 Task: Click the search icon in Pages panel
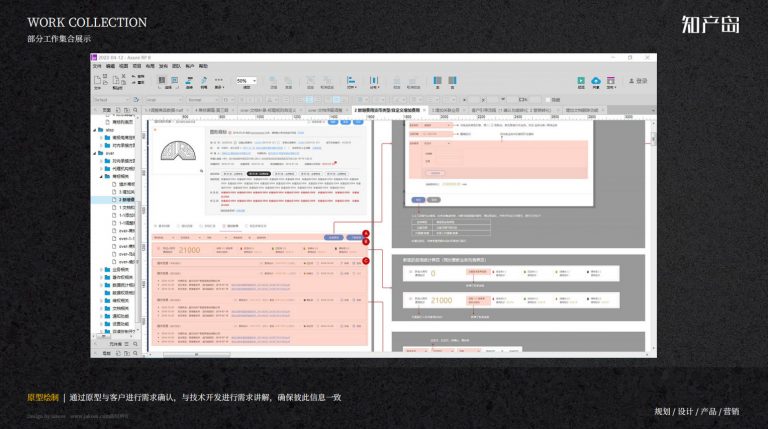pyautogui.click(x=135, y=110)
